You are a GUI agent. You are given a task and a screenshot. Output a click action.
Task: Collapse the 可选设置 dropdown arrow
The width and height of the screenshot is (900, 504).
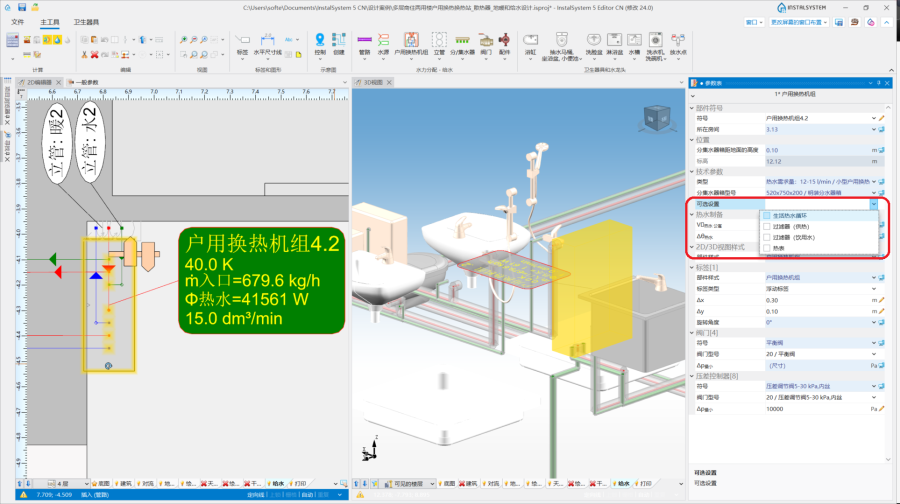point(874,204)
